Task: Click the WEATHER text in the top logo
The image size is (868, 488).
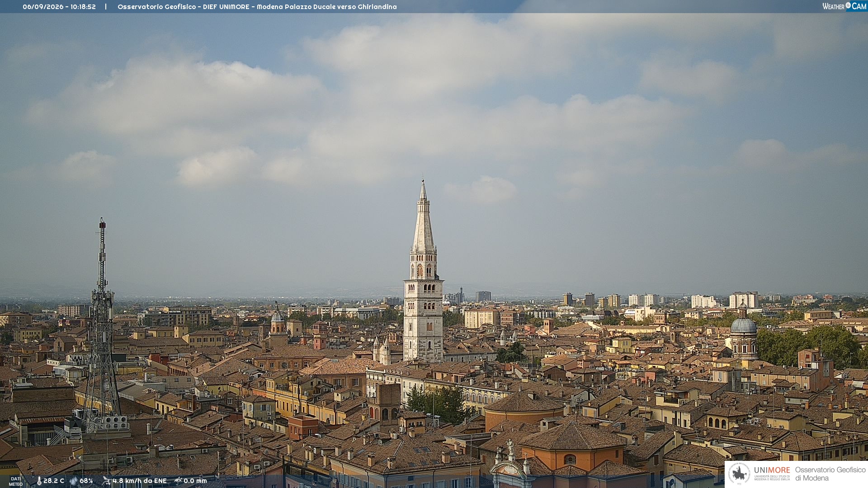Action: coord(833,6)
